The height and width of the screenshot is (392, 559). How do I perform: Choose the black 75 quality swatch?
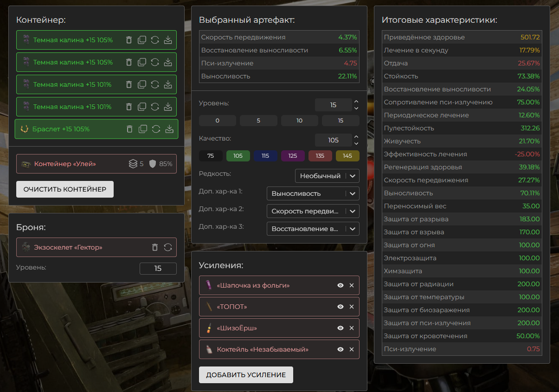(x=211, y=156)
